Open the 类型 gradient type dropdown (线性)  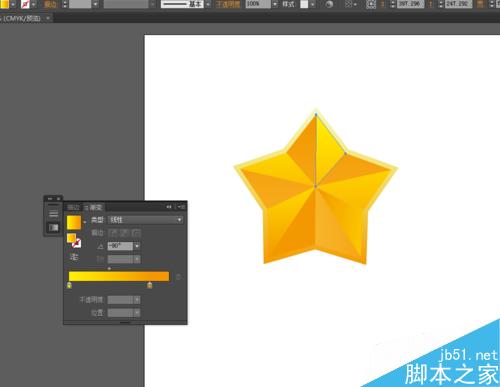146,220
